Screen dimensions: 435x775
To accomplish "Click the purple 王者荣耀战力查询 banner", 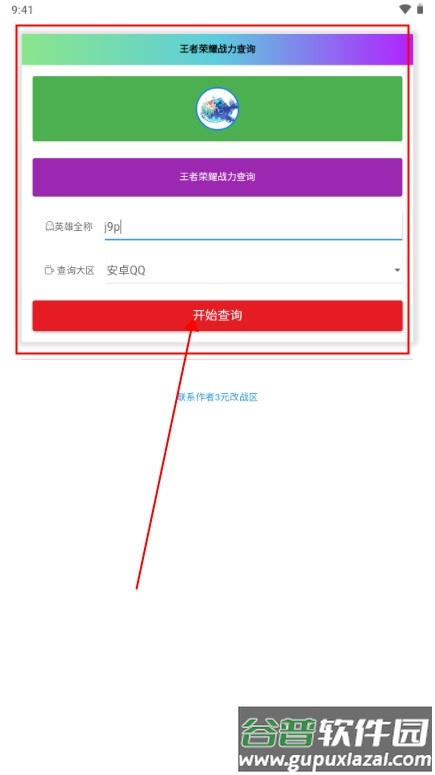I will (218, 177).
